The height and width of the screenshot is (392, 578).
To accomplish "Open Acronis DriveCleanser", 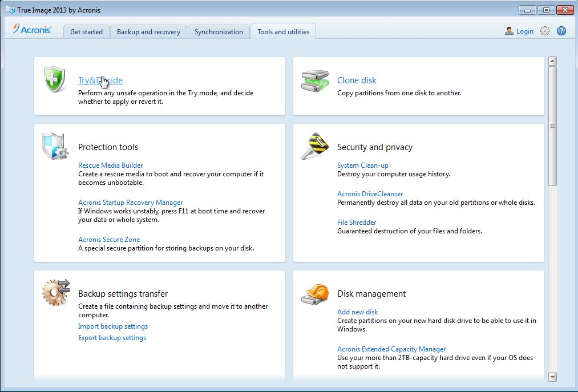I will [370, 193].
